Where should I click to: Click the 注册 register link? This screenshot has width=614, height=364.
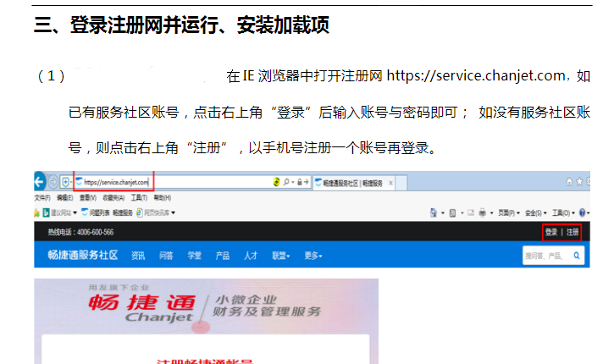573,232
